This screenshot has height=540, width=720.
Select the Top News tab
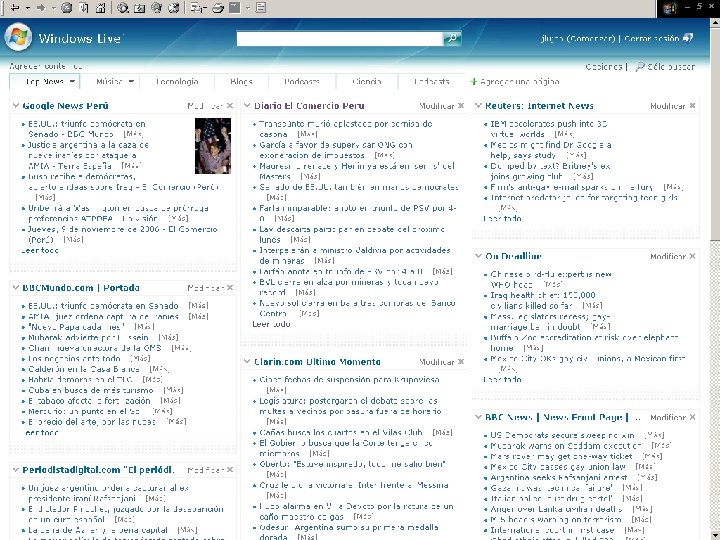pos(45,82)
